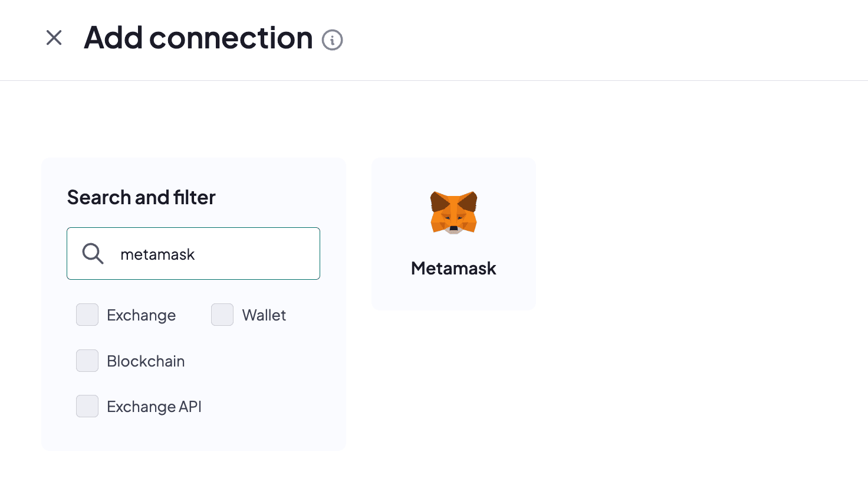This screenshot has height=497, width=868.
Task: Click the Add connection title
Action: pos(198,38)
